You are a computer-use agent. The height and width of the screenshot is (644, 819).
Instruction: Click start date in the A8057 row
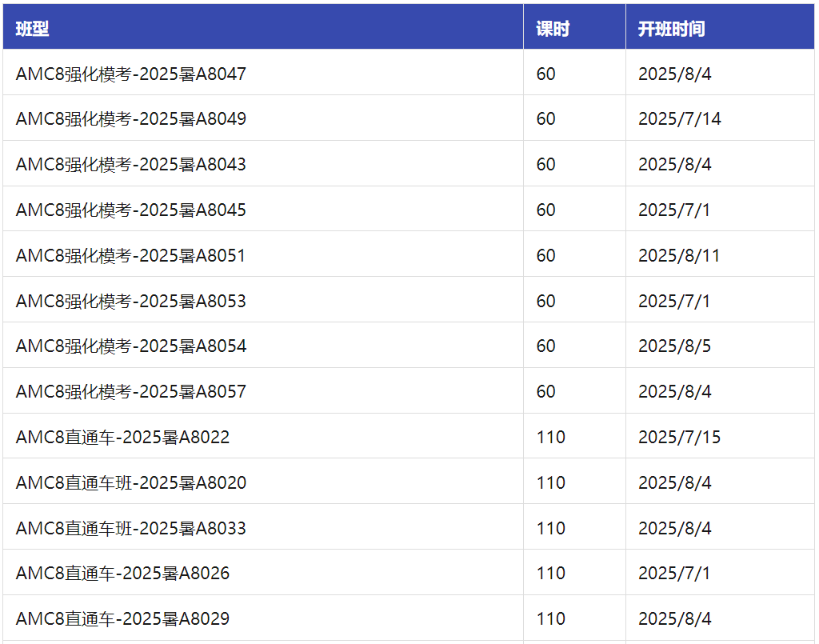[x=675, y=391]
